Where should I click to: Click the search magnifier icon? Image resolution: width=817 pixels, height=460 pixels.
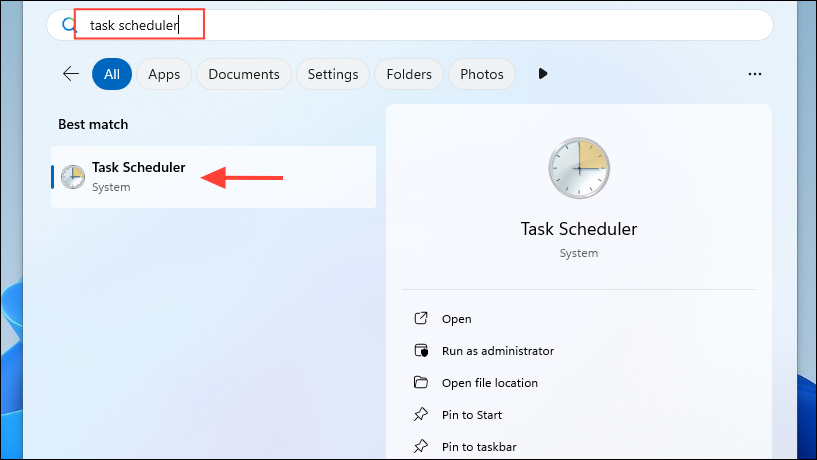point(68,25)
